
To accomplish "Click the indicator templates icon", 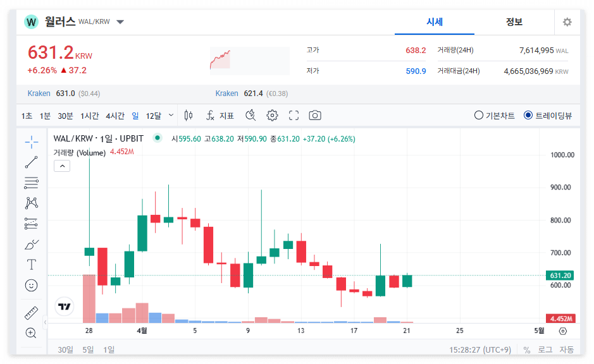I will [x=251, y=116].
